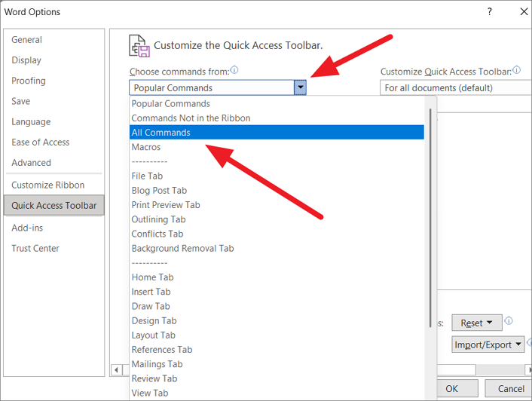The height and width of the screenshot is (401, 532).
Task: Open the Popular Commands dropdown arrow
Action: click(x=300, y=87)
